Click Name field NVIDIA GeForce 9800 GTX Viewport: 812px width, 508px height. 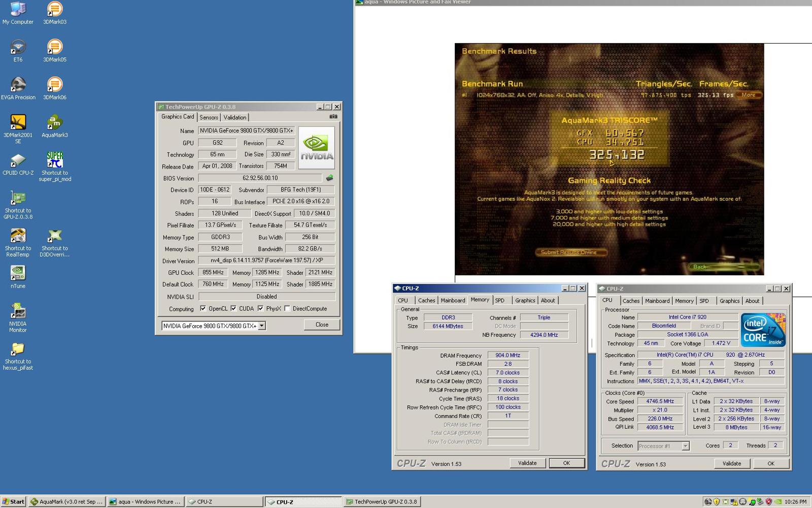pyautogui.click(x=246, y=131)
